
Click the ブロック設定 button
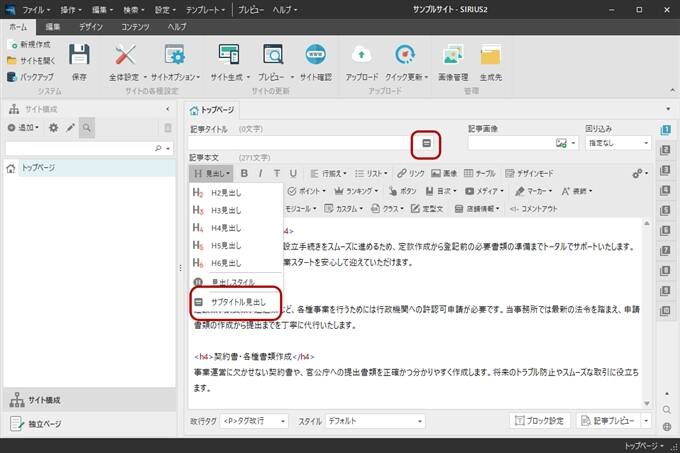(543, 421)
